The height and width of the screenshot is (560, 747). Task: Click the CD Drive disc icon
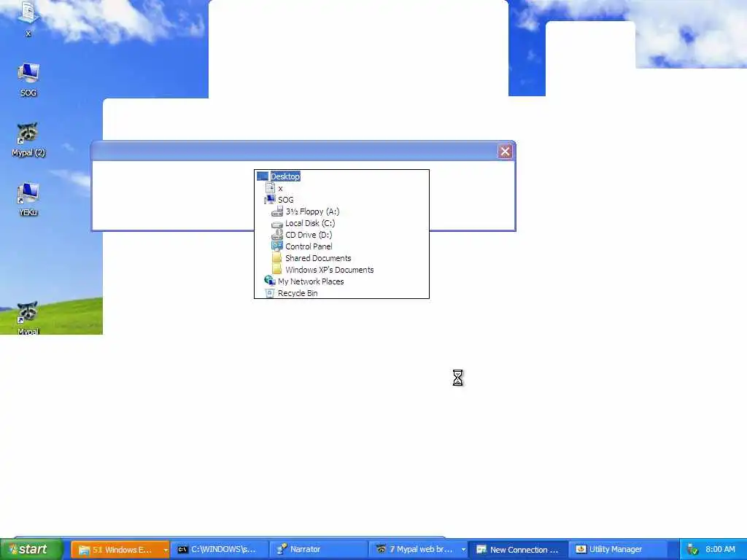(277, 235)
